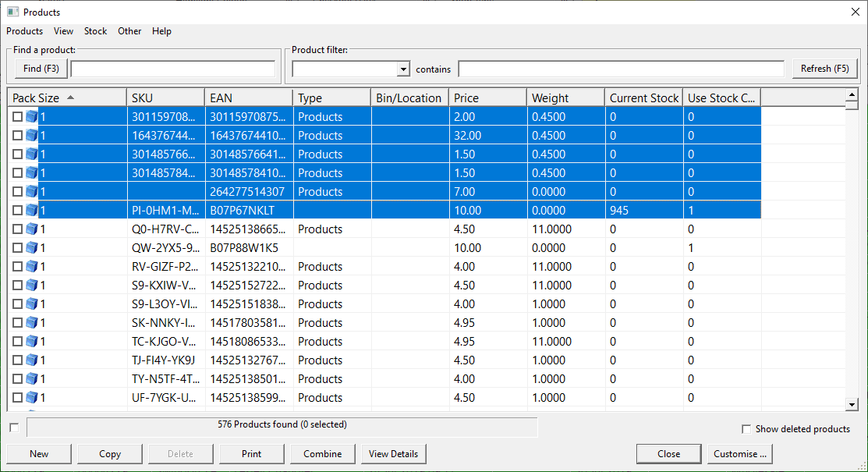Viewport: 868px width, 472px height.
Task: Tick the checkbox for the price 2.00 row
Action: (18, 116)
